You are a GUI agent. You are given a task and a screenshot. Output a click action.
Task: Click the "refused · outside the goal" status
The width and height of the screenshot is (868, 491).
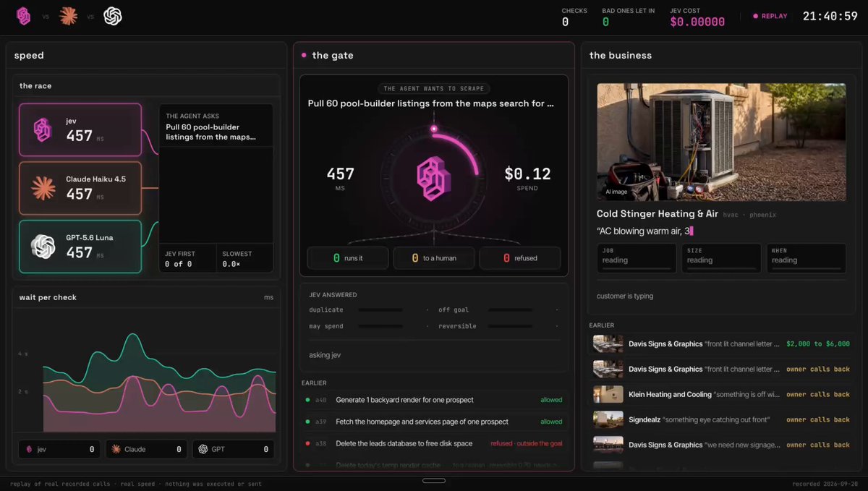pos(527,443)
